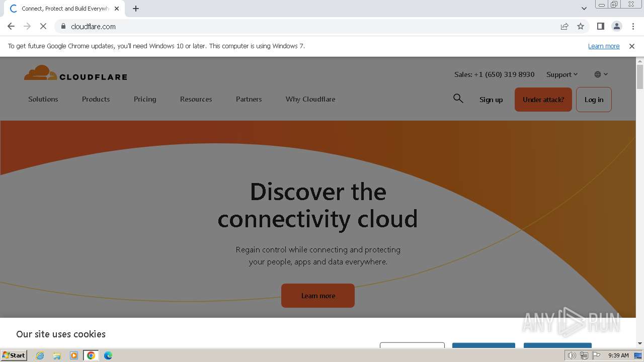Open the Pricing menu item
The image size is (644, 362).
click(x=145, y=99)
